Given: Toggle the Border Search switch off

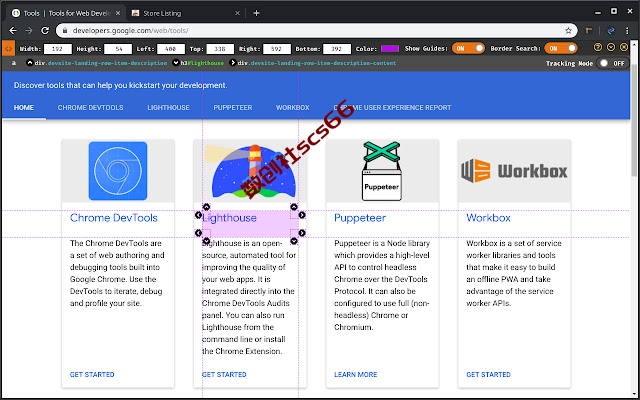Looking at the screenshot, I should click(561, 49).
